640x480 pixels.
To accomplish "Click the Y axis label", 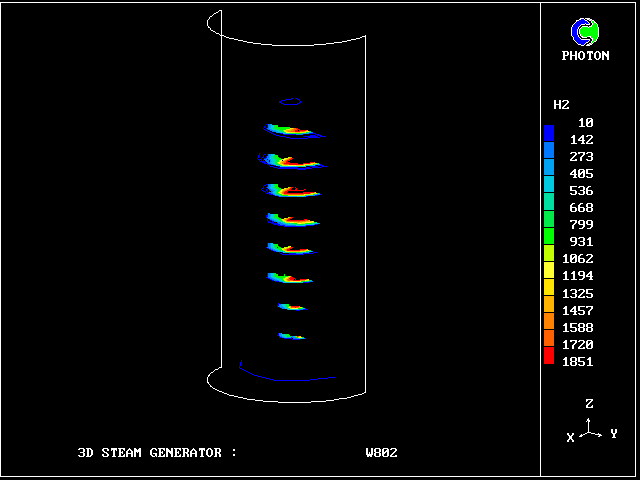I will point(613,434).
